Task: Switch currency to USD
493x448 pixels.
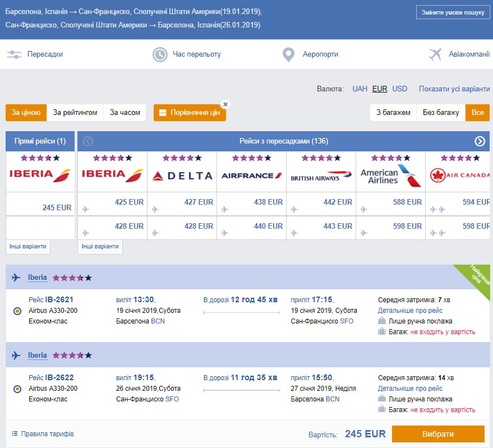Action: (x=400, y=89)
